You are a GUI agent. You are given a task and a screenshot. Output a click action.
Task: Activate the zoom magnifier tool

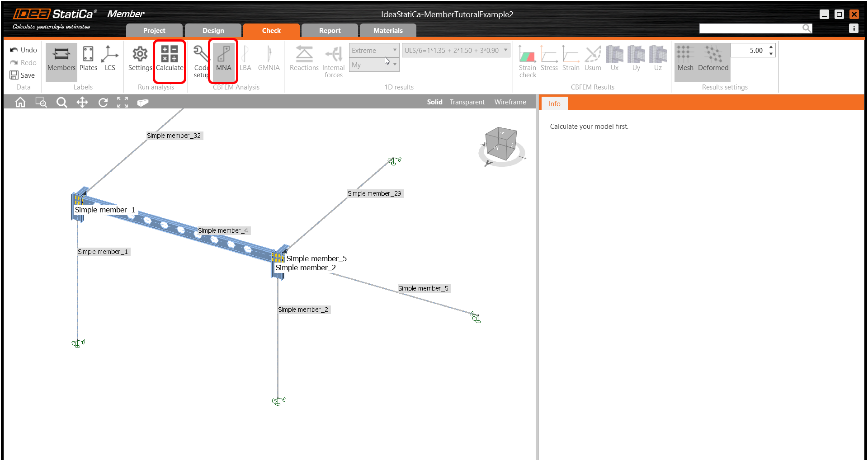tap(62, 103)
